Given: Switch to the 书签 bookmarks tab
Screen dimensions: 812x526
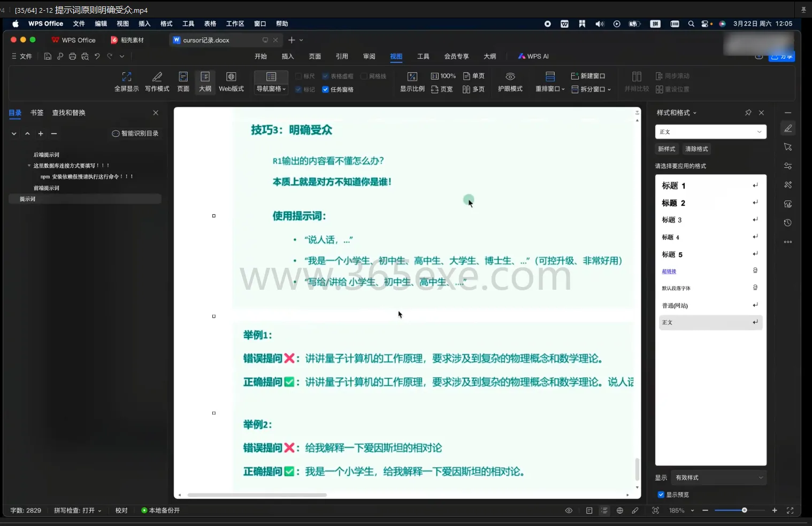Looking at the screenshot, I should (x=36, y=113).
